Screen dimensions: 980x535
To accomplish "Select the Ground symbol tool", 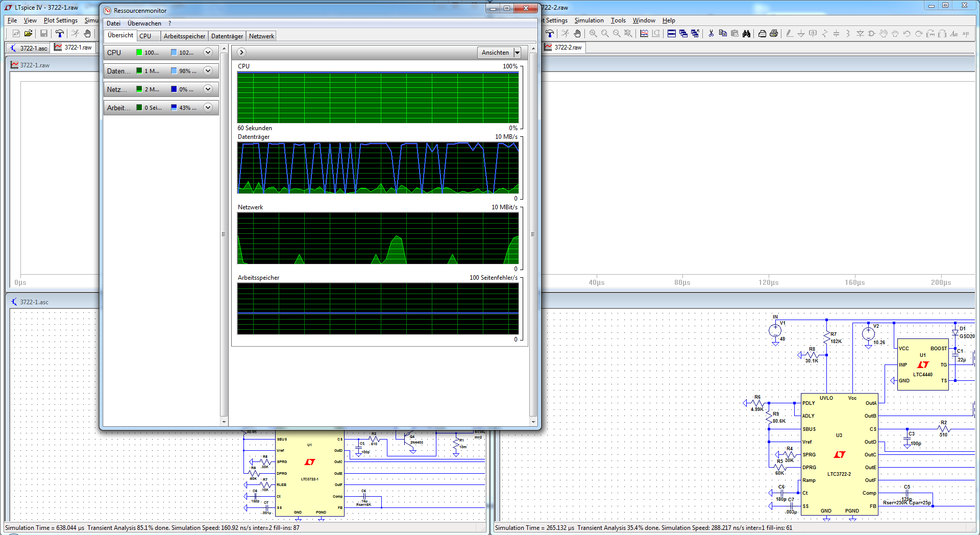I will 801,33.
